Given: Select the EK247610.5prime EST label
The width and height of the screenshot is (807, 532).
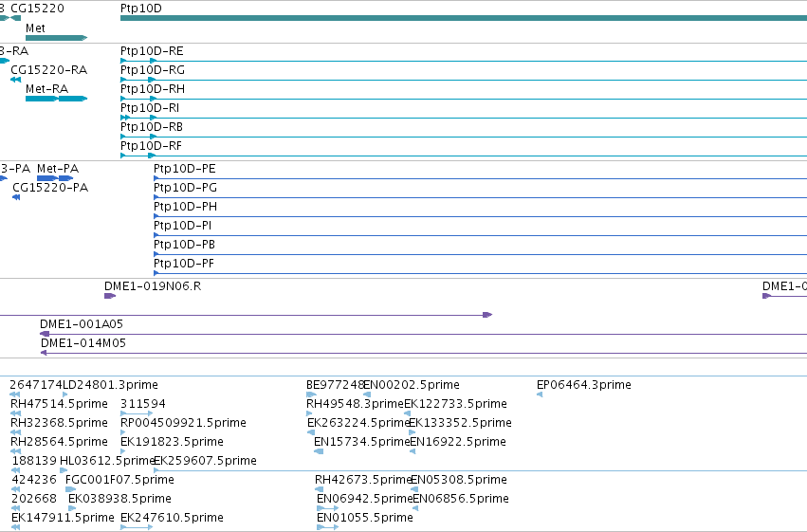Looking at the screenshot, I should click(x=172, y=518).
